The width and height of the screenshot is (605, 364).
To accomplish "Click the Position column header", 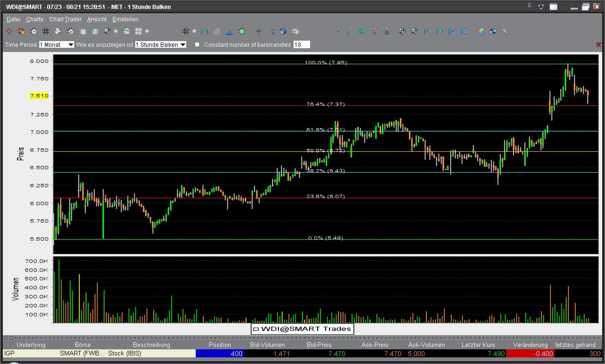I will coord(220,345).
